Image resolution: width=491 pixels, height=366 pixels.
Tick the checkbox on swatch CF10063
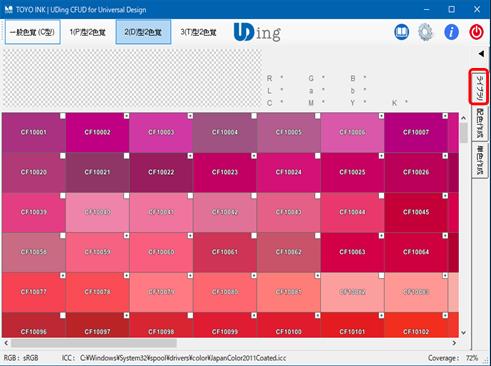[x=381, y=236]
